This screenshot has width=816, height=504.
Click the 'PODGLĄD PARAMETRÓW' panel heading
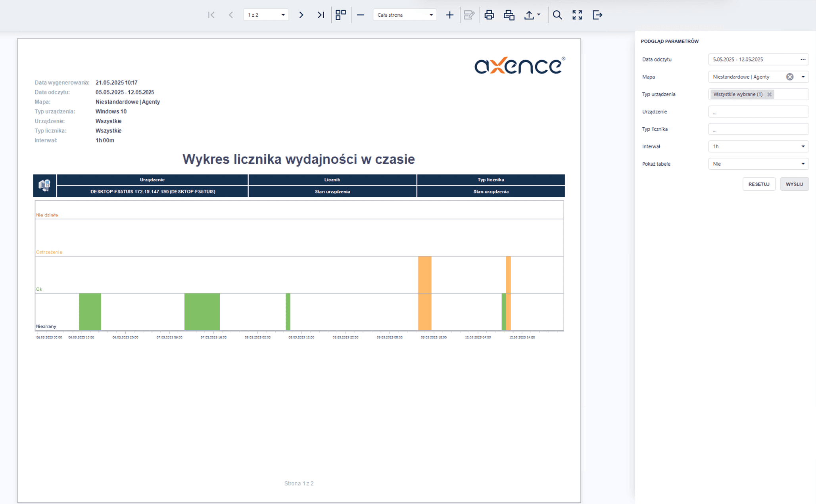tap(670, 41)
